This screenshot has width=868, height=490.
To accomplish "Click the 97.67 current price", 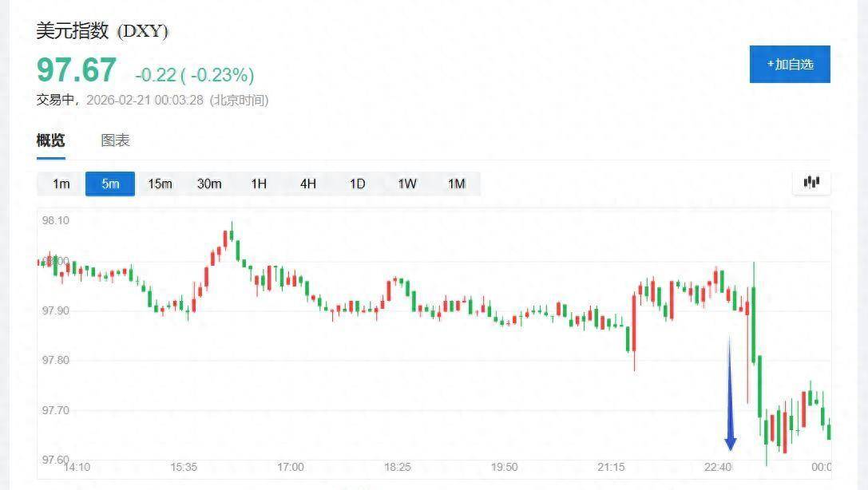I will point(77,70).
